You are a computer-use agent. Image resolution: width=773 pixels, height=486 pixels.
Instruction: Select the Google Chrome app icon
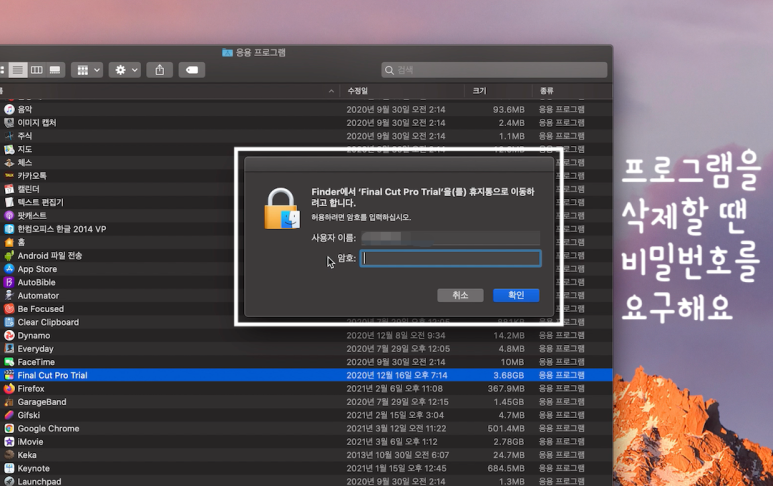click(9, 429)
